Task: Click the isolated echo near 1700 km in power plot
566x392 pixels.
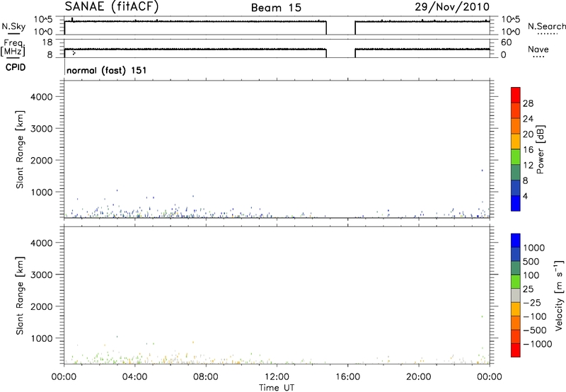Action: coord(482,171)
